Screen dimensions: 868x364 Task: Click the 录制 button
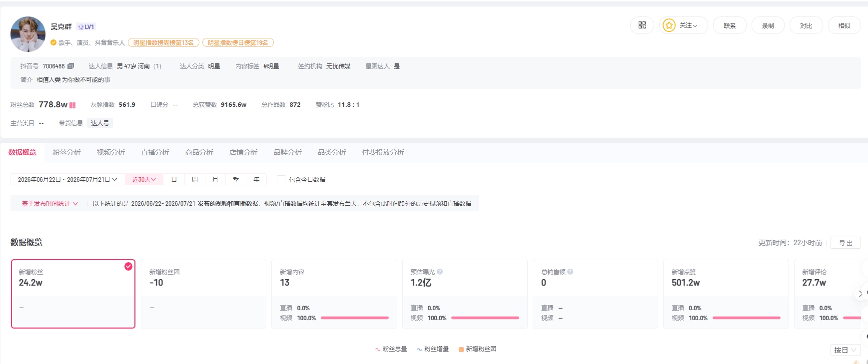pyautogui.click(x=768, y=25)
